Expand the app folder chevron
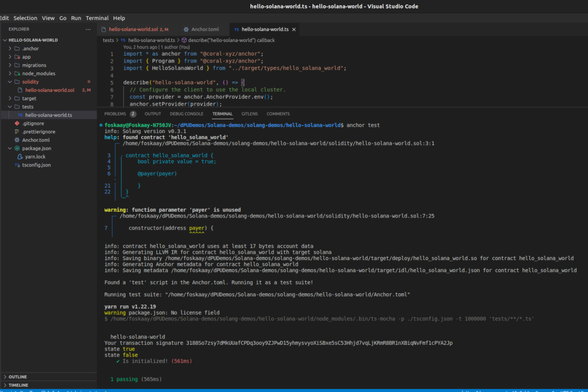The image size is (588, 392). [x=10, y=57]
